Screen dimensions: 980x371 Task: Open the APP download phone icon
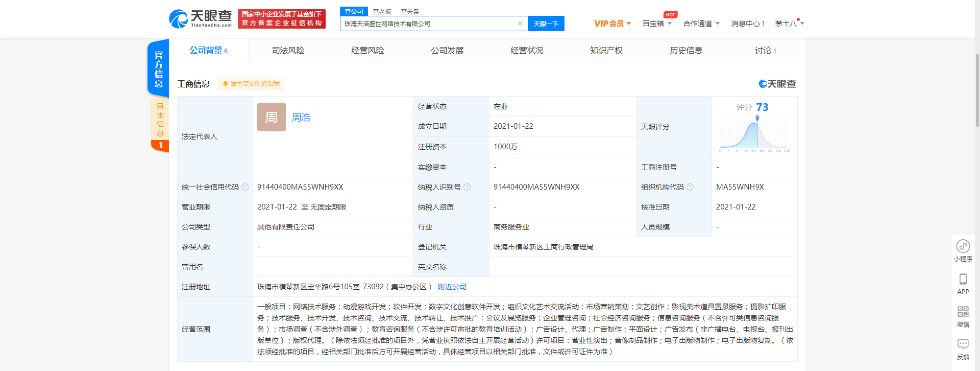click(x=963, y=279)
